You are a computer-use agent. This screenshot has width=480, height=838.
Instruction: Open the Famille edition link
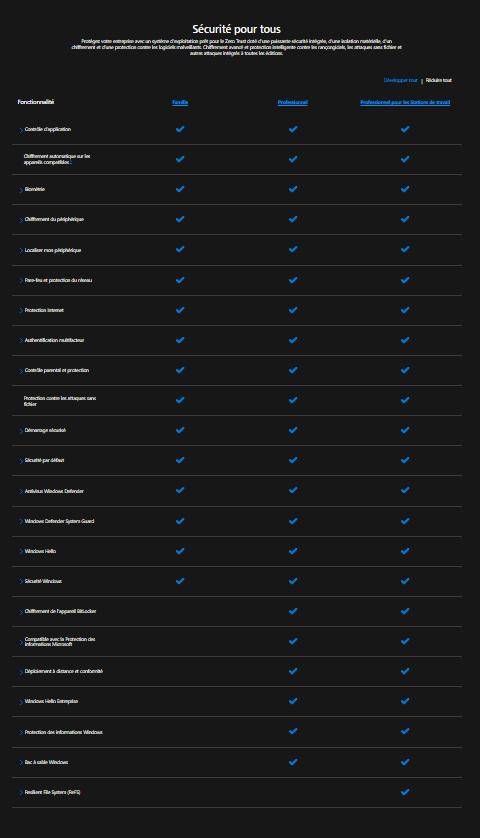click(x=180, y=102)
